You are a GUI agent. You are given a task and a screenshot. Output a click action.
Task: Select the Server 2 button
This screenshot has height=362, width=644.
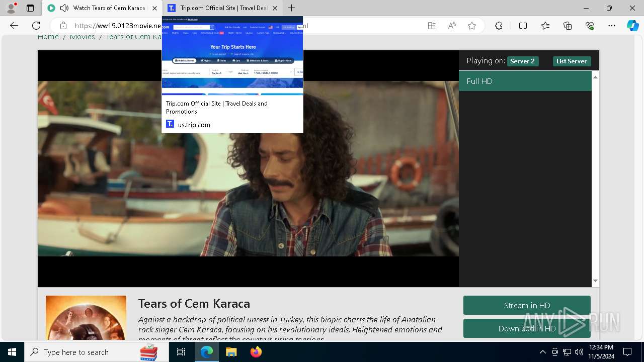click(522, 61)
